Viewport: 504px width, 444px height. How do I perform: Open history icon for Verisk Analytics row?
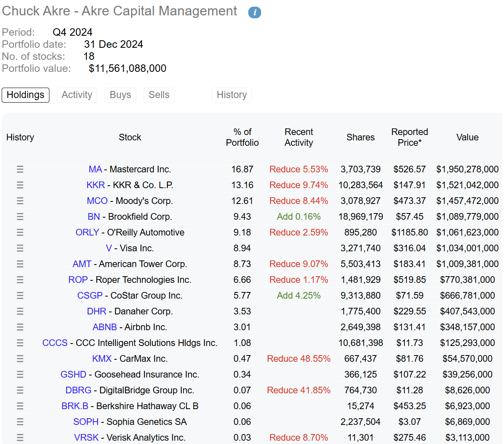pyautogui.click(x=20, y=437)
